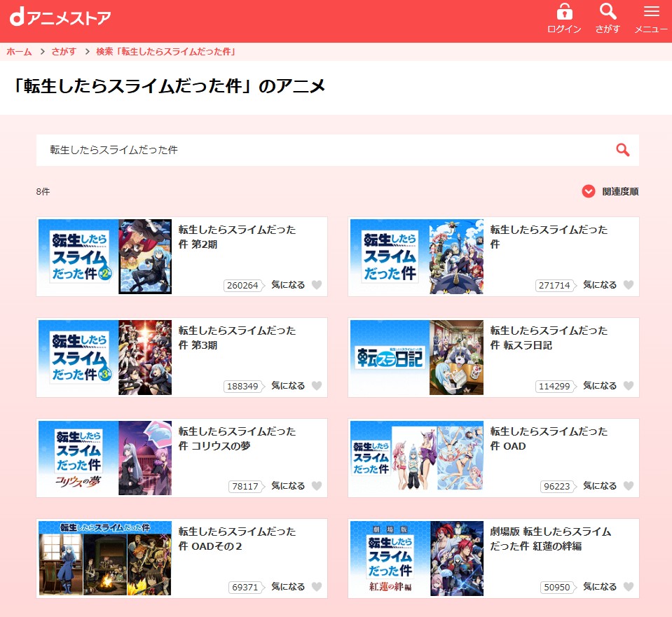Heart the OADその2 entry
This screenshot has width=672, height=617.
(317, 587)
